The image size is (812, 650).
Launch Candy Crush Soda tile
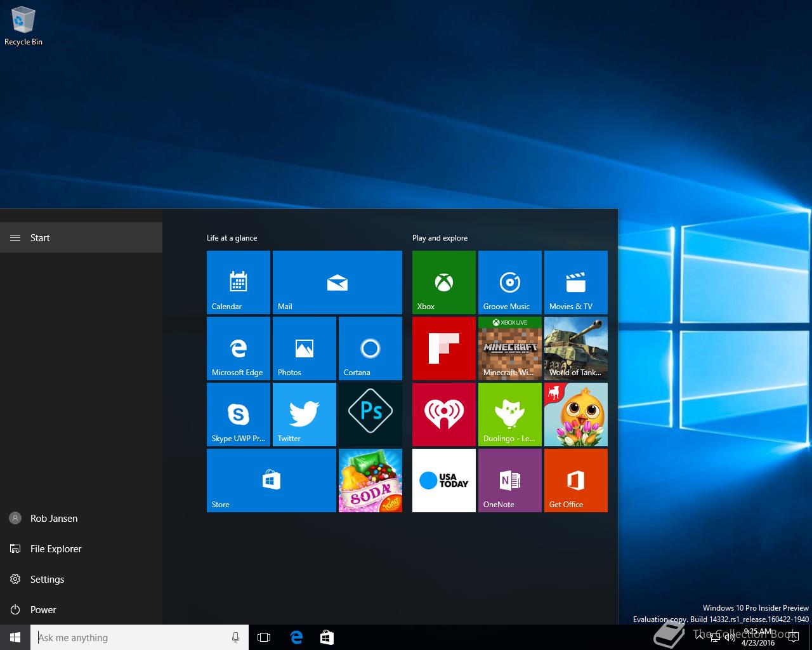(370, 481)
